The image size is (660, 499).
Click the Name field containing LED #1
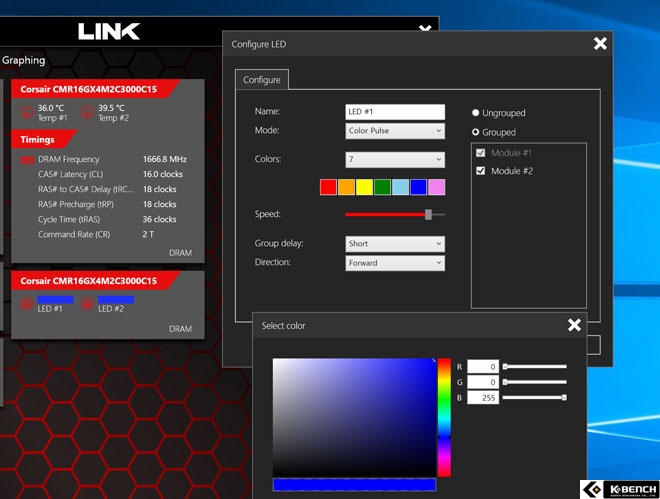[395, 112]
